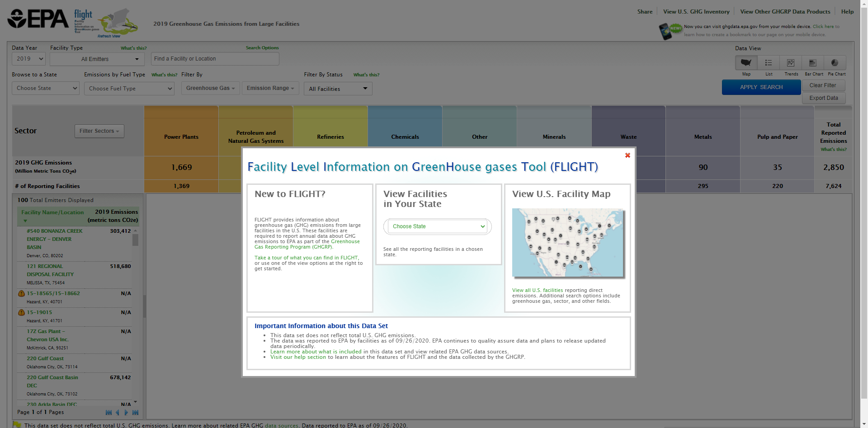868x428 pixels.
Task: Expand the Greenhouse Gas filter
Action: tap(210, 88)
